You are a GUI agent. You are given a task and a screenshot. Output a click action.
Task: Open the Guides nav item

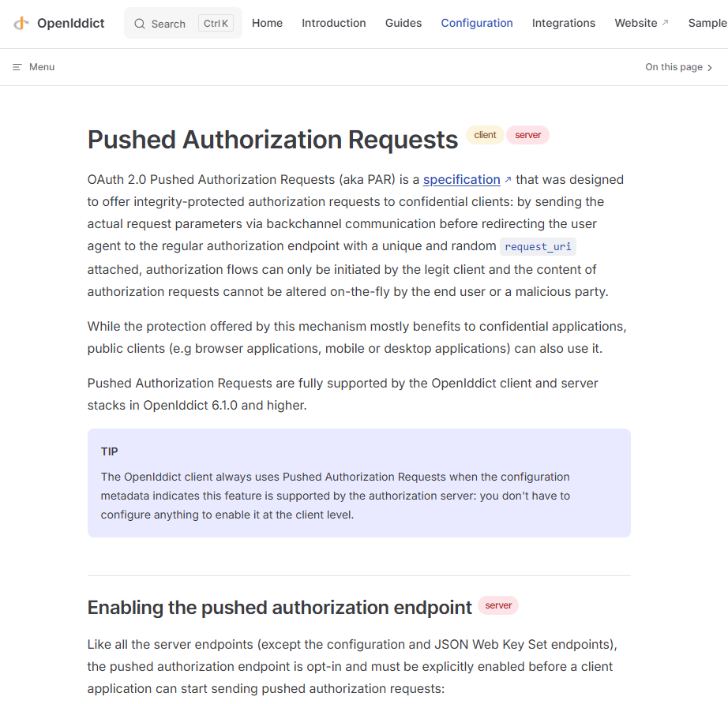(403, 23)
